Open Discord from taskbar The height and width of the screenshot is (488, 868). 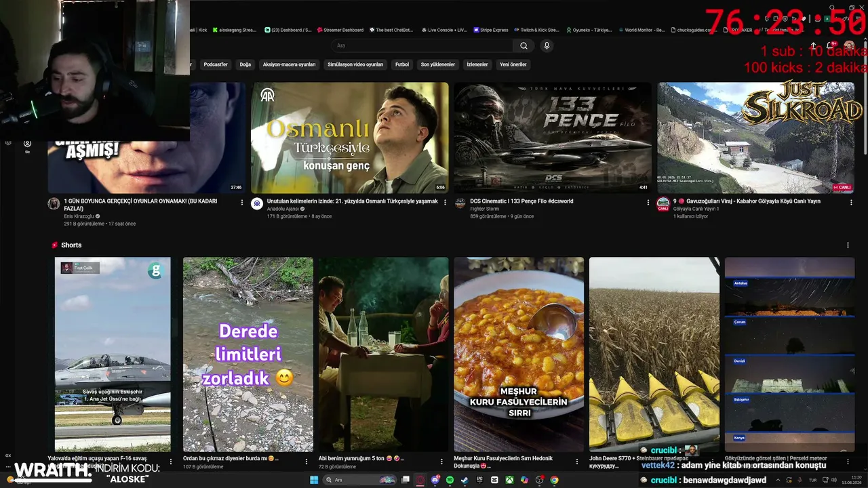point(435,480)
